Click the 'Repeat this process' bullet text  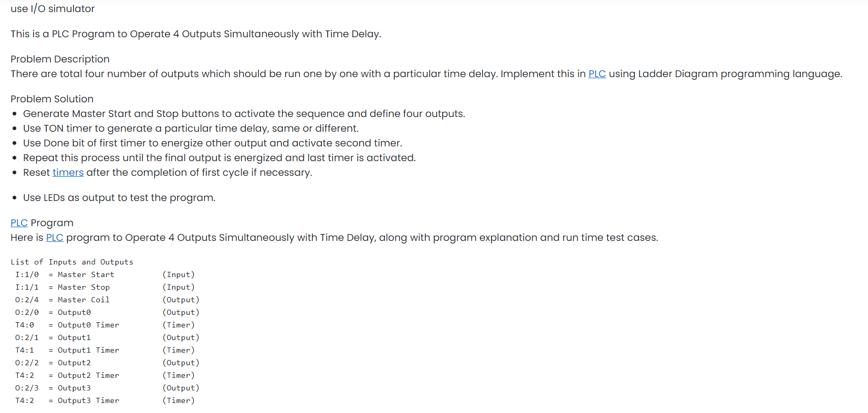click(x=219, y=158)
